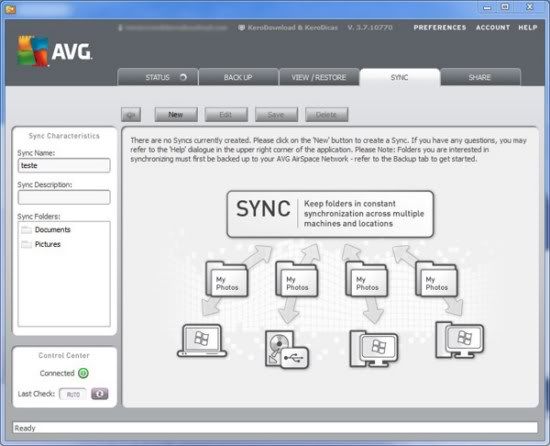This screenshot has height=446, width=550.
Task: Click the Sync Description text field
Action: 64,197
